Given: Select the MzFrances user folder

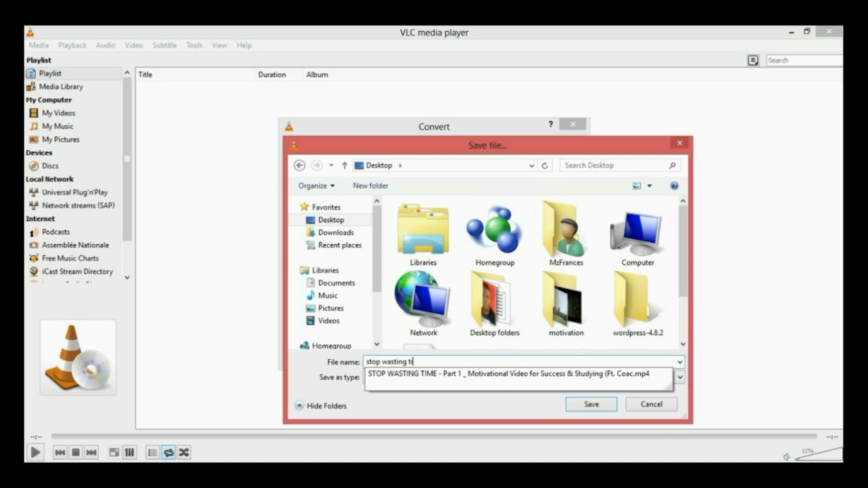Looking at the screenshot, I should coord(566,235).
